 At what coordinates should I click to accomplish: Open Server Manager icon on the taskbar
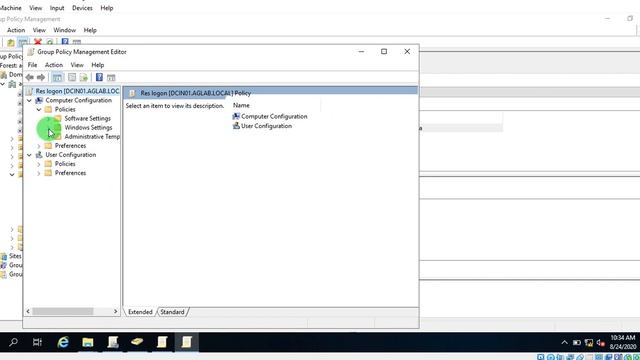click(113, 342)
